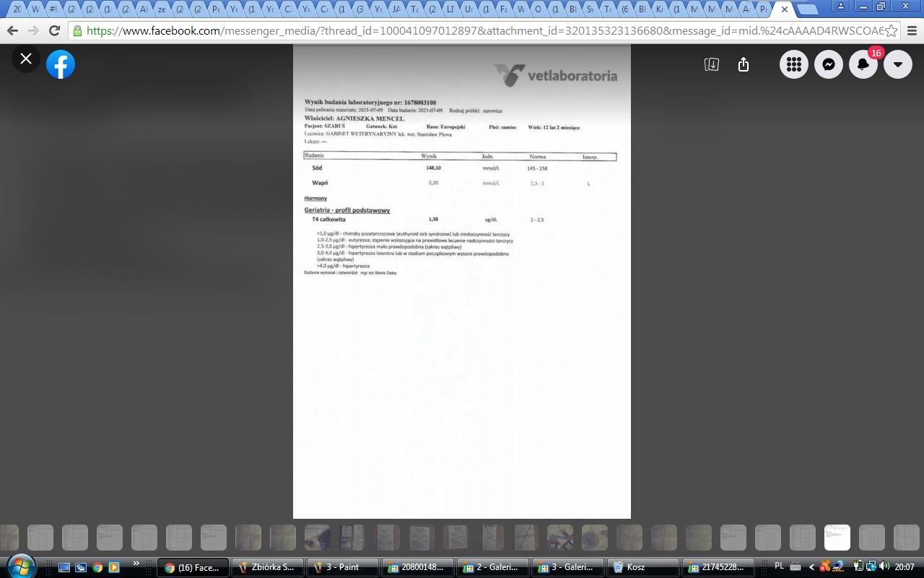Click the address bar URL field

click(476, 31)
